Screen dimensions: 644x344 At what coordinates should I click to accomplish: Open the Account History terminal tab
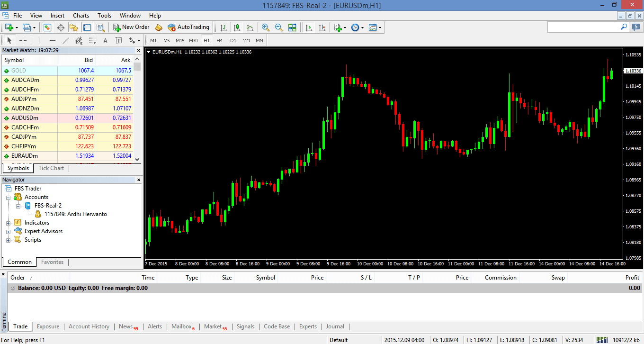[x=89, y=326]
